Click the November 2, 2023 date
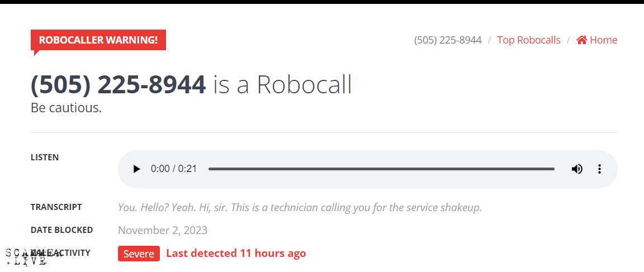The image size is (644, 272). point(163,230)
